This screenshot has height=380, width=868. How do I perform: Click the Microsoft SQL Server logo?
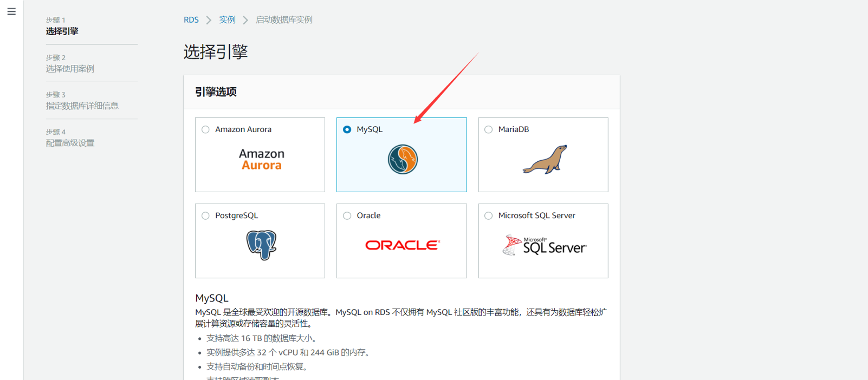[544, 246]
